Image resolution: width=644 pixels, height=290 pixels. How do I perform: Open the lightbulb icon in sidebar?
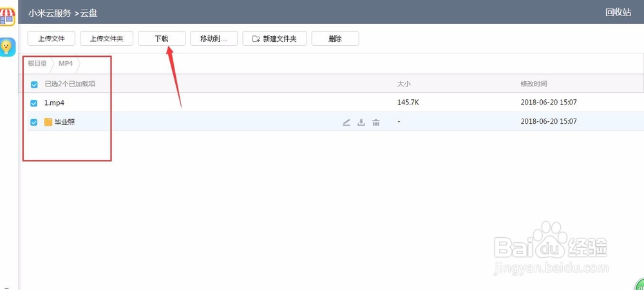(x=7, y=47)
